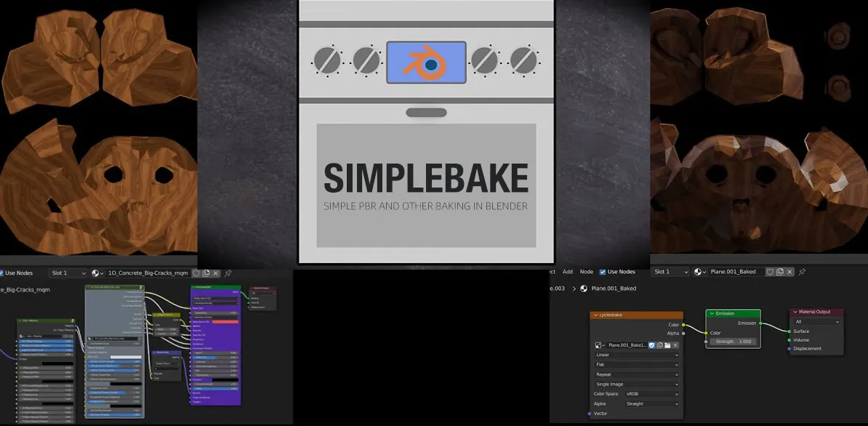The width and height of the screenshot is (868, 426).
Task: Toggle fake user on Plane.001_Bake image
Action: pos(651,345)
